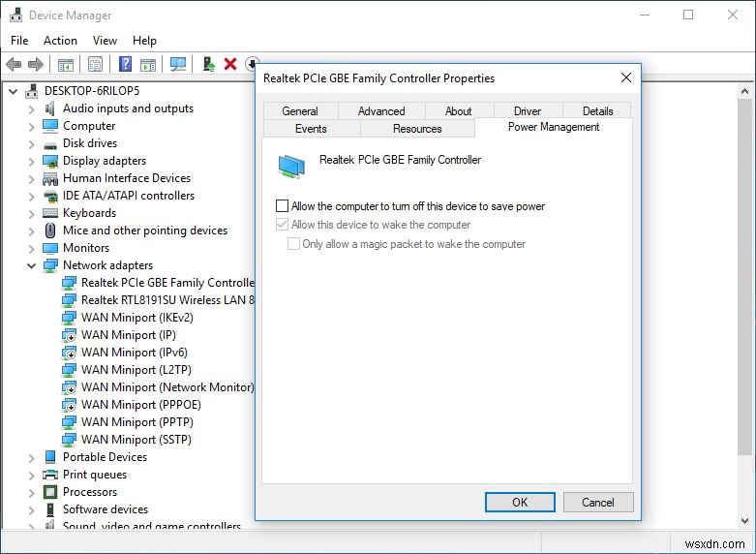Toggle Allow this device to wake the computer
The height and width of the screenshot is (554, 756).
click(282, 225)
